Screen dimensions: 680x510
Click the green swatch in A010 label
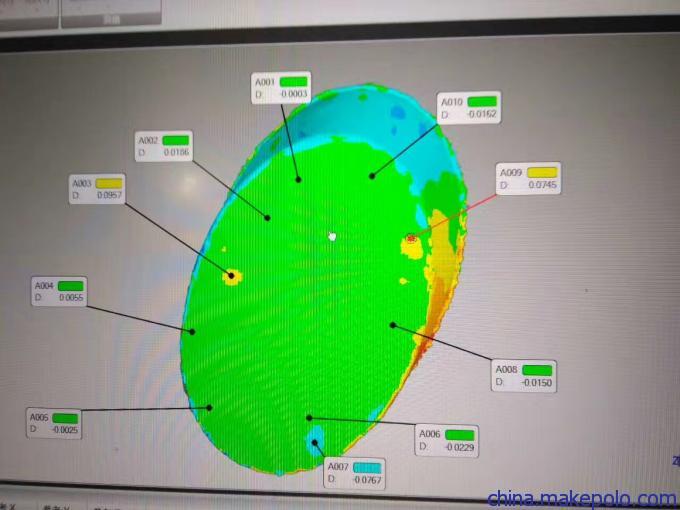(x=482, y=101)
